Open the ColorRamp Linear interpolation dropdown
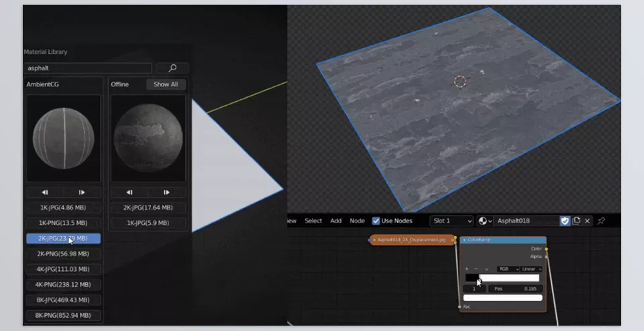 [x=531, y=269]
